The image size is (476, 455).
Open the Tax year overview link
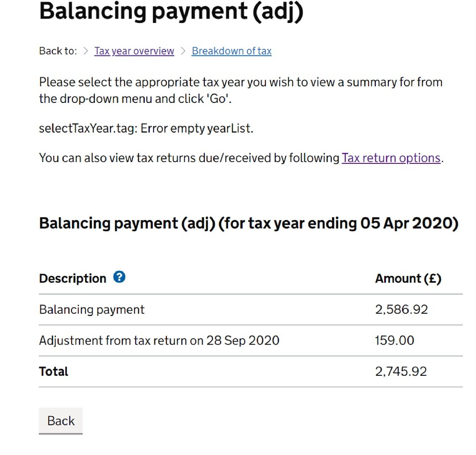(x=134, y=51)
